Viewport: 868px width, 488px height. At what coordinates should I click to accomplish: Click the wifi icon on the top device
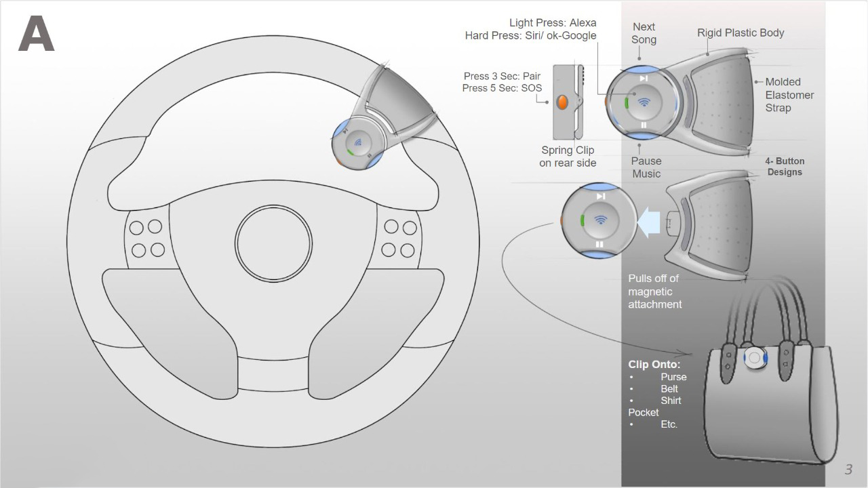644,102
